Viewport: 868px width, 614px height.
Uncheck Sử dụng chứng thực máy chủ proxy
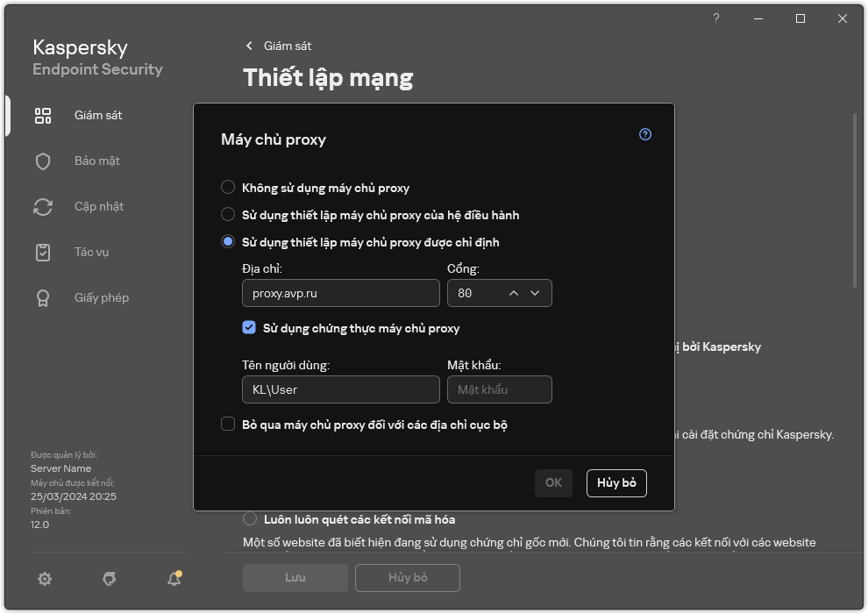coord(249,327)
